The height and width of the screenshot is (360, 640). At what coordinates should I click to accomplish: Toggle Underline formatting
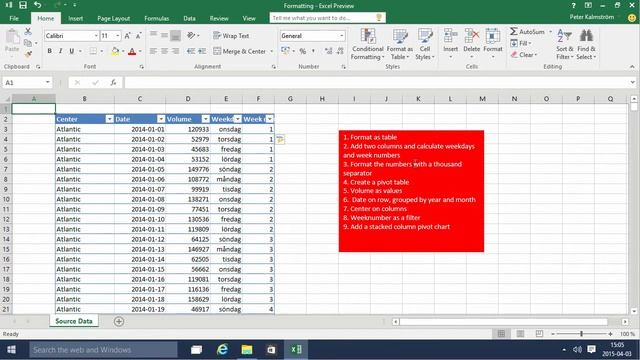(71, 51)
